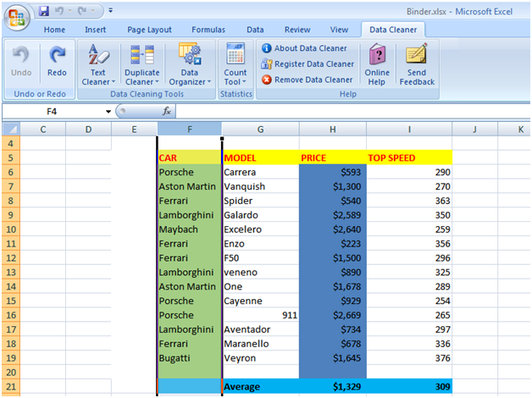Expand the Text Cleaner dropdown arrow

click(114, 82)
